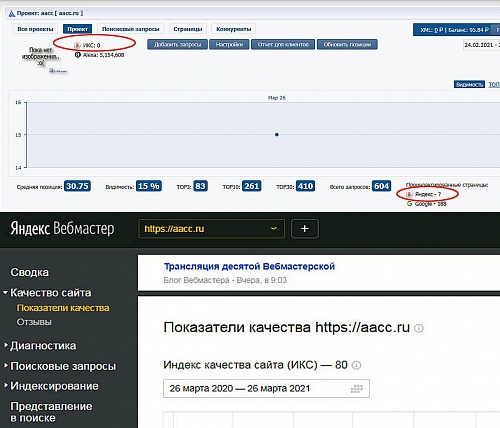500x428 pixels.
Task: Click the ИКС: 0 text
Action: click(92, 45)
